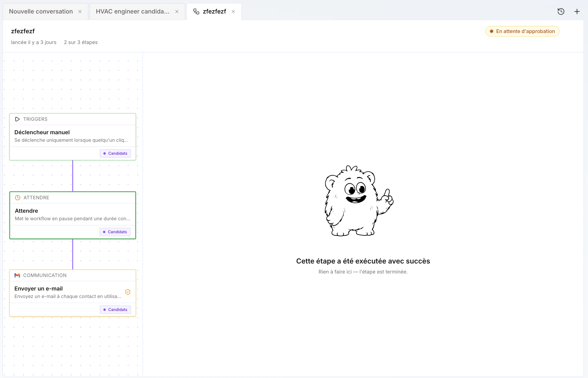
Task: Click the En attente d'approbation status badge
Action: click(x=522, y=31)
